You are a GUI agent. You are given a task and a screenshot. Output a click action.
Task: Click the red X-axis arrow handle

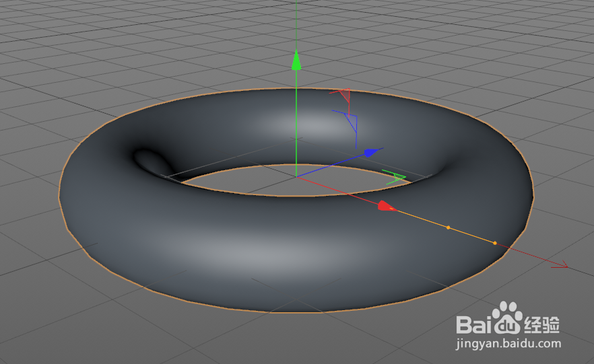tap(387, 206)
